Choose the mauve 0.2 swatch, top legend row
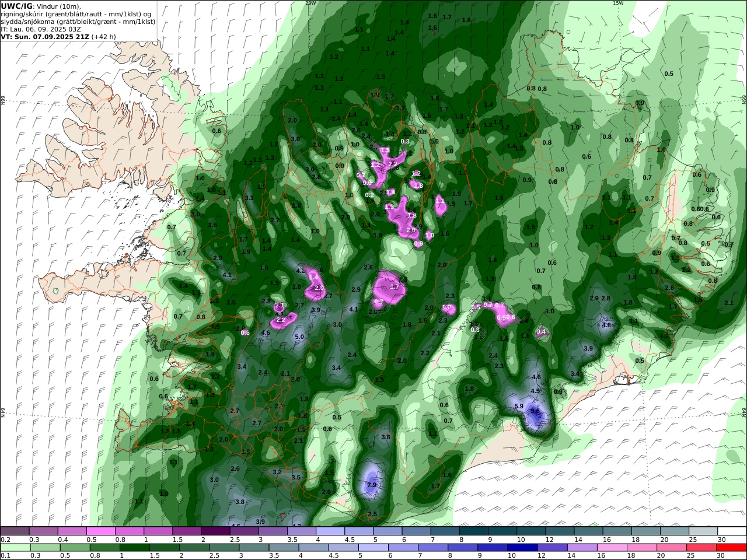The height and width of the screenshot is (560, 747). [15, 531]
